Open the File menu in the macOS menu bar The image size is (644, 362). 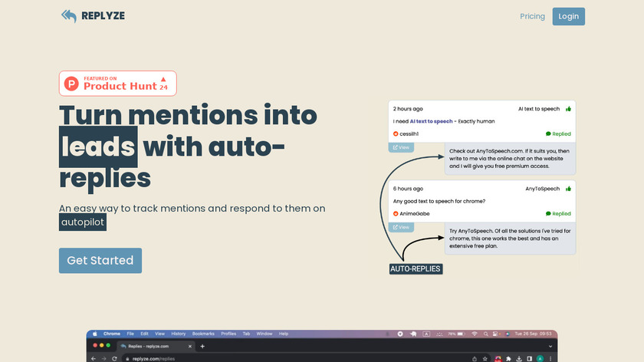[x=130, y=334]
